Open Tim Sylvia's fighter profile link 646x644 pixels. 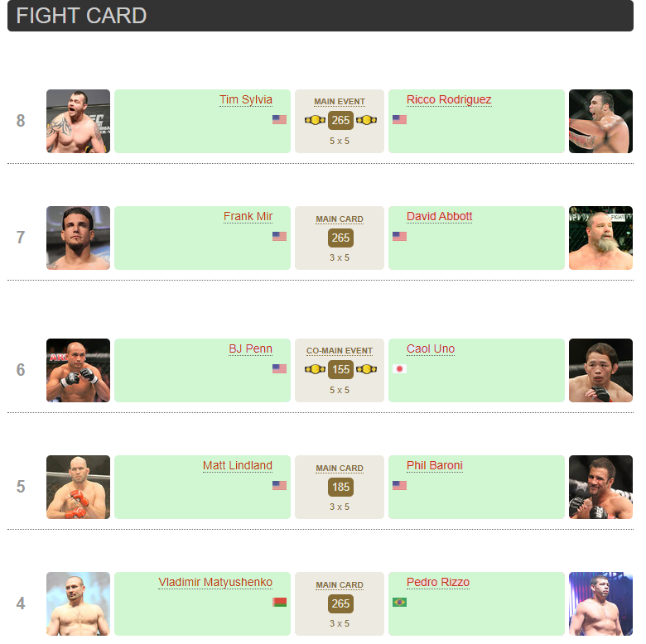point(246,100)
